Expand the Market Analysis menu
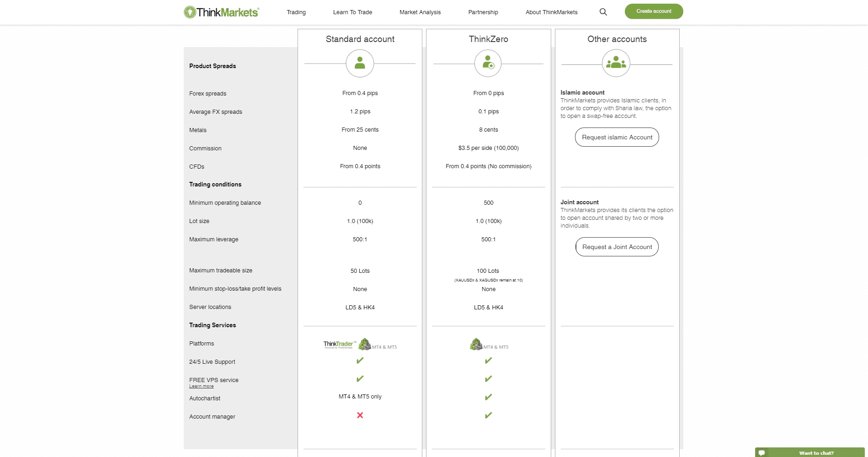Viewport: 868px width, 457px height. (420, 12)
